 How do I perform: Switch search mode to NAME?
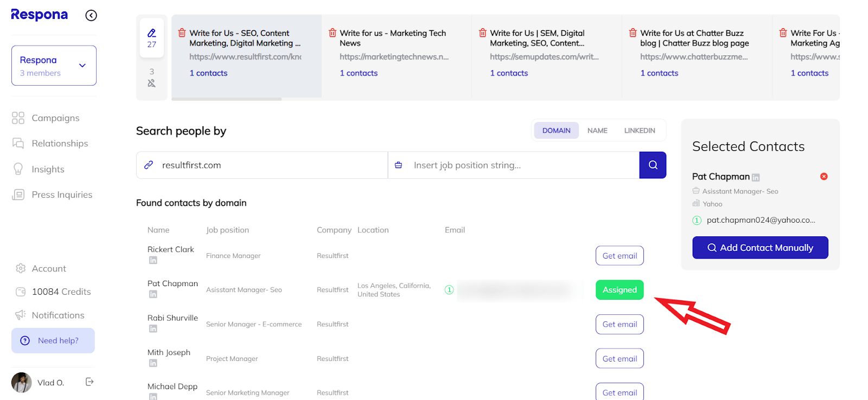(x=597, y=131)
